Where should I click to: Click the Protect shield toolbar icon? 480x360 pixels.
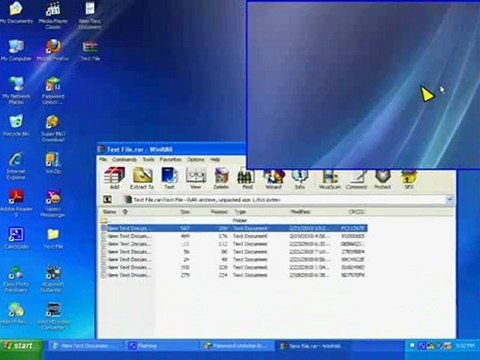click(383, 180)
